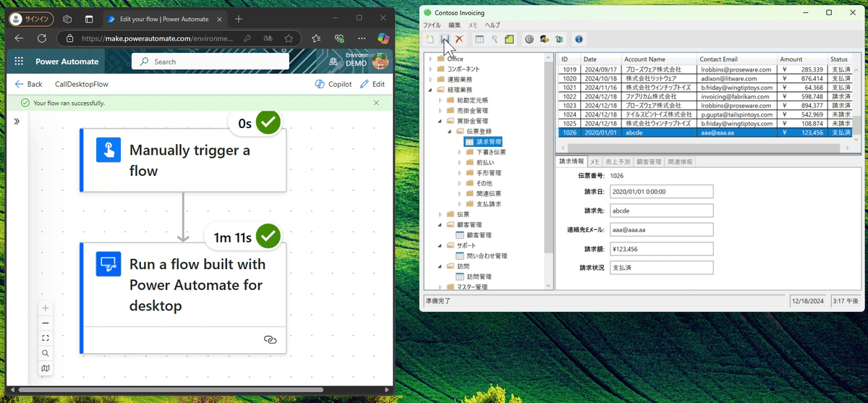The height and width of the screenshot is (403, 868).
Task: Click the Edit button for the flow
Action: pyautogui.click(x=373, y=84)
